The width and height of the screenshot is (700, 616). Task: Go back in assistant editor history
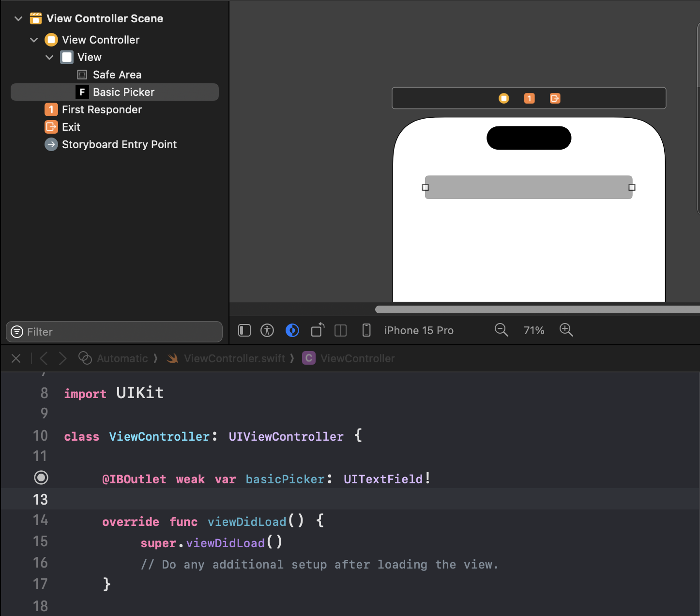click(x=44, y=358)
